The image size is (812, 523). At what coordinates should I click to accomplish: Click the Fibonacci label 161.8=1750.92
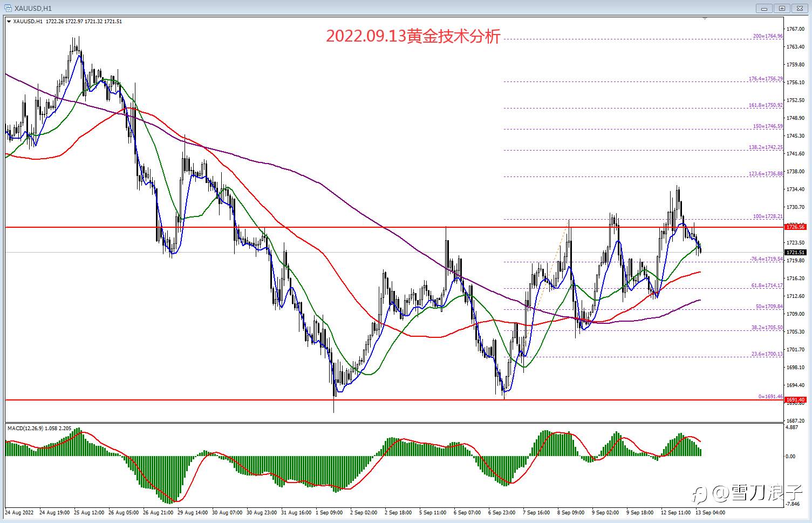[x=766, y=105]
